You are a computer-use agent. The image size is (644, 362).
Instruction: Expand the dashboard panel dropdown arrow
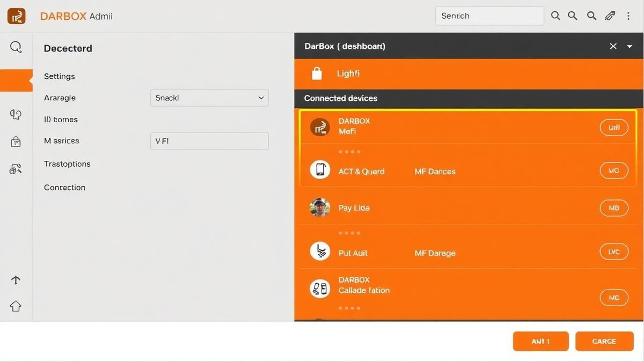pyautogui.click(x=630, y=47)
